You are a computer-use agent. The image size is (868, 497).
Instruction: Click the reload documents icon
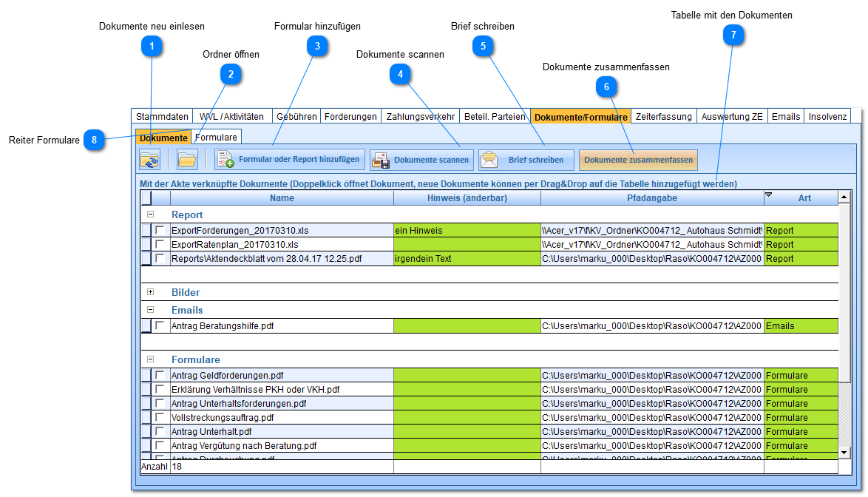click(149, 160)
